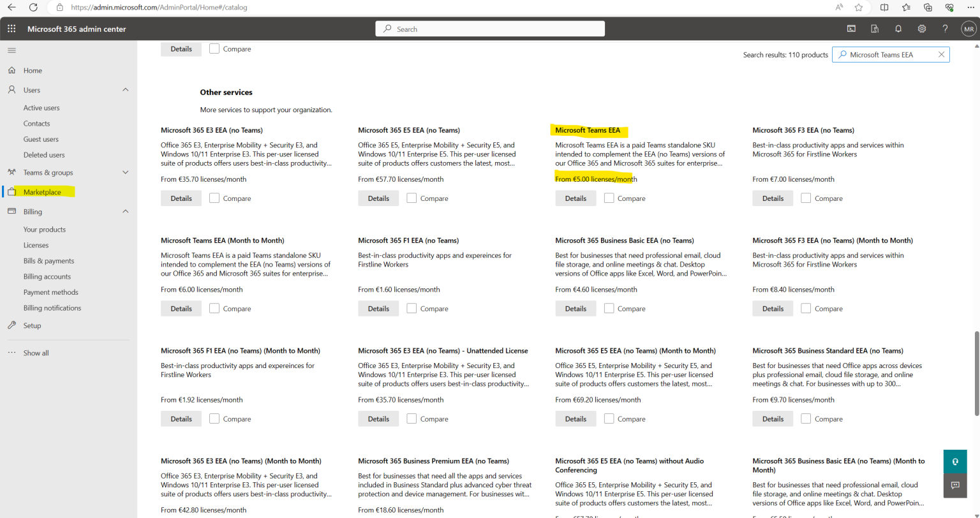
Task: View Details for Microsoft Teams EEA
Action: click(575, 198)
